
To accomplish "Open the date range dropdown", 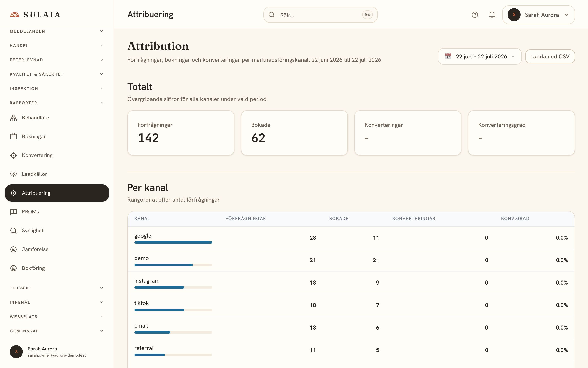I will 480,56.
